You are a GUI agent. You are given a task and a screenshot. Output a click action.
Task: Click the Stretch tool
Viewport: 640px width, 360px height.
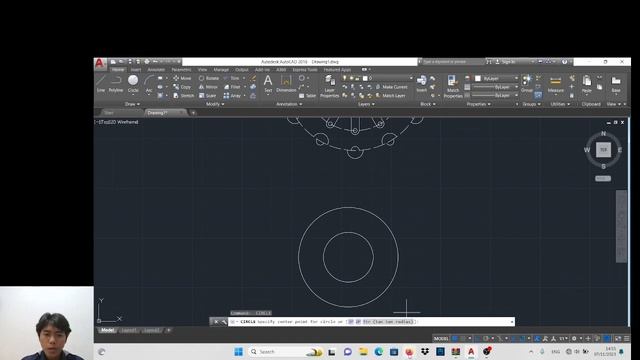click(183, 96)
